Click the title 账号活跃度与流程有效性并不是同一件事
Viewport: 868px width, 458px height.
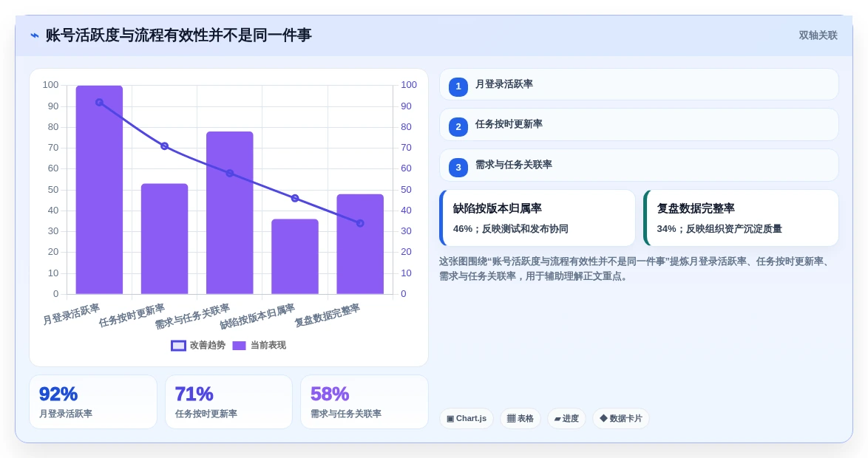[178, 35]
